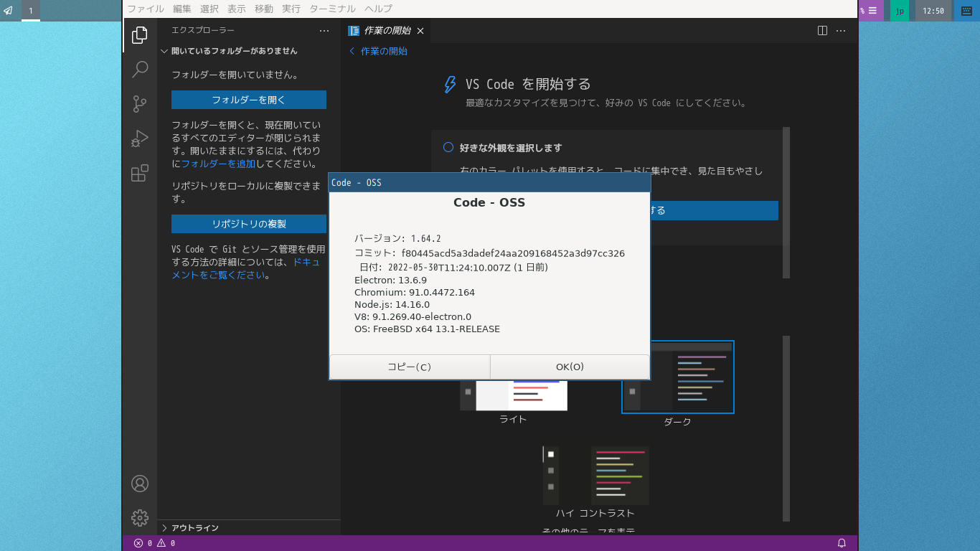Click the V8: 9.1.269.40-electron.0 line

(413, 316)
